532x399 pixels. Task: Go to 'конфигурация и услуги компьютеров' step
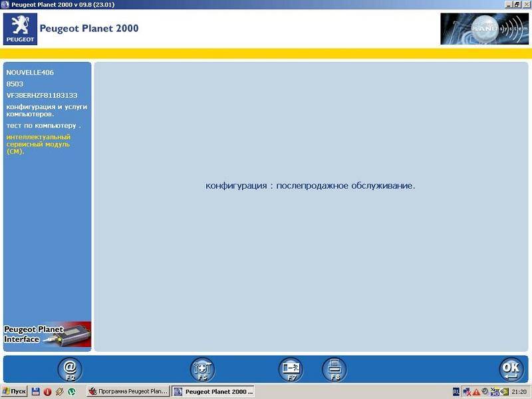click(47, 110)
